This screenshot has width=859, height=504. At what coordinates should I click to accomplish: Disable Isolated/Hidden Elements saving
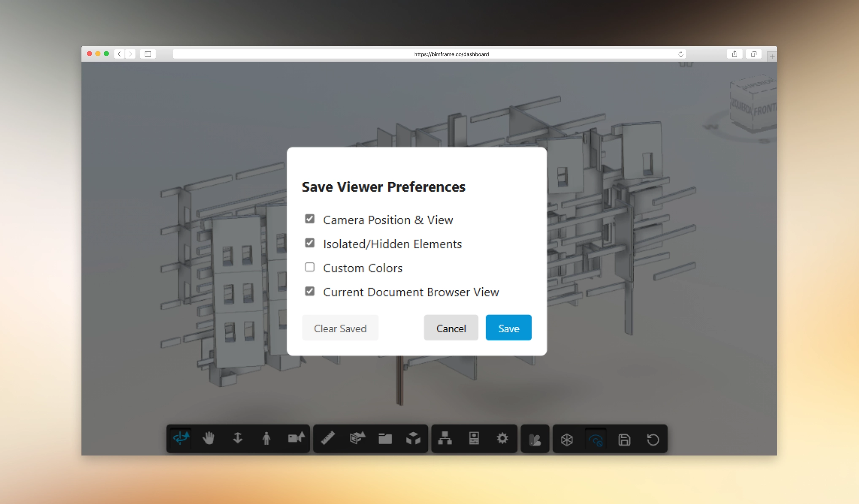coord(310,243)
